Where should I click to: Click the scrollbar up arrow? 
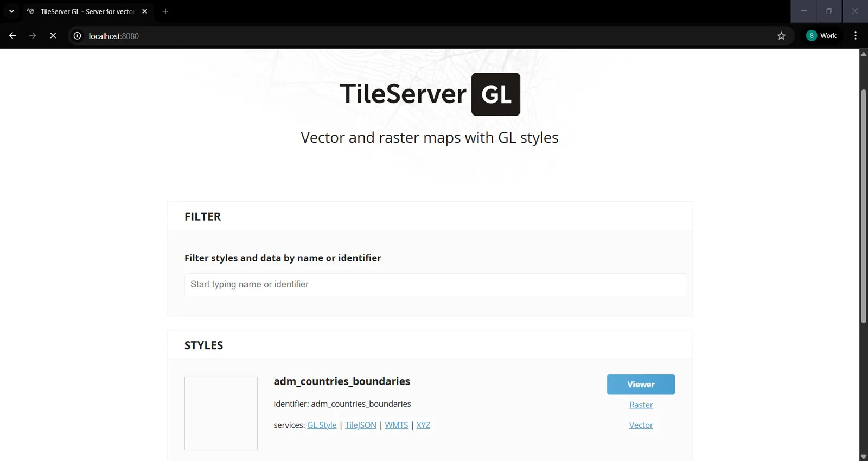(864, 54)
